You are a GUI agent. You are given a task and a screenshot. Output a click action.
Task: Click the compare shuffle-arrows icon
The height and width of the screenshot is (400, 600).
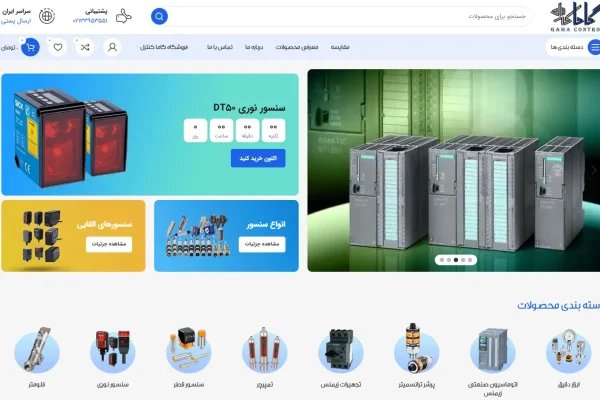tap(85, 47)
